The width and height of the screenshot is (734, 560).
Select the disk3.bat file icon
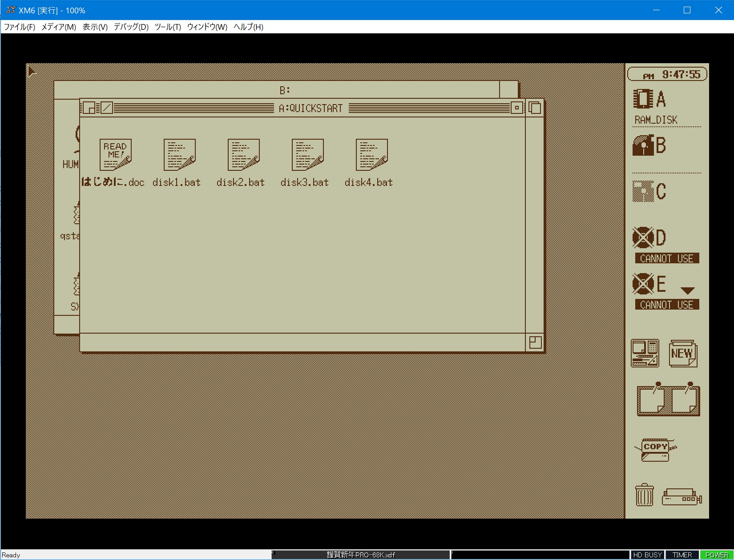307,155
